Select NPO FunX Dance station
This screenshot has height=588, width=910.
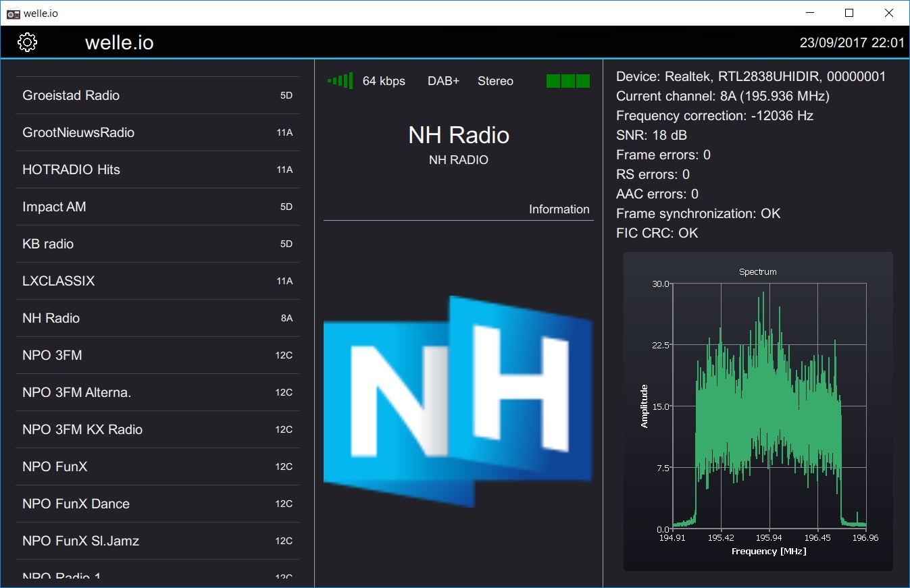[x=157, y=504]
